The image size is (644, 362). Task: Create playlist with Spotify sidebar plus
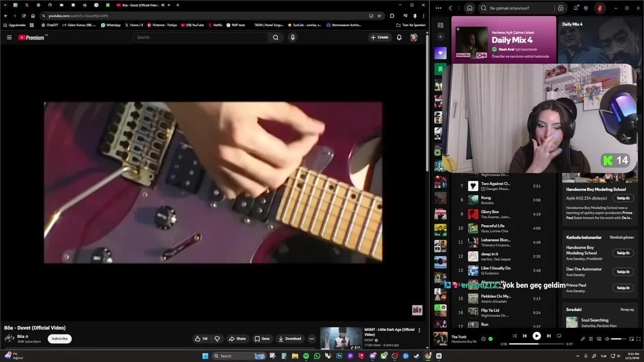[x=440, y=37]
